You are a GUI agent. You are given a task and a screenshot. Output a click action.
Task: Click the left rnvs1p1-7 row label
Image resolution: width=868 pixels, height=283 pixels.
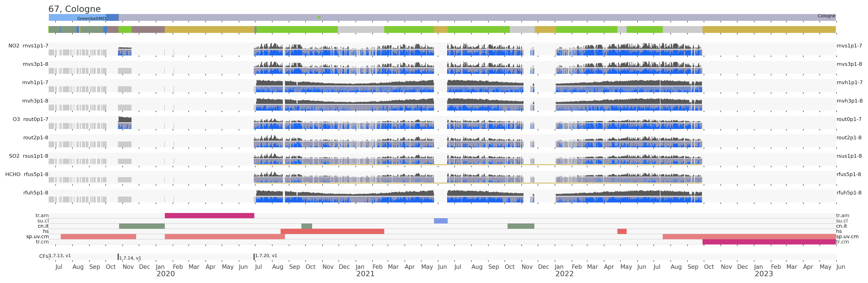(35, 46)
